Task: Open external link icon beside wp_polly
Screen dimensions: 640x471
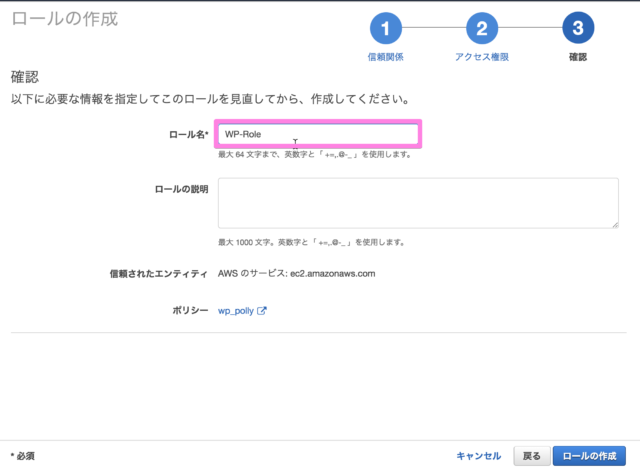Action: [262, 311]
